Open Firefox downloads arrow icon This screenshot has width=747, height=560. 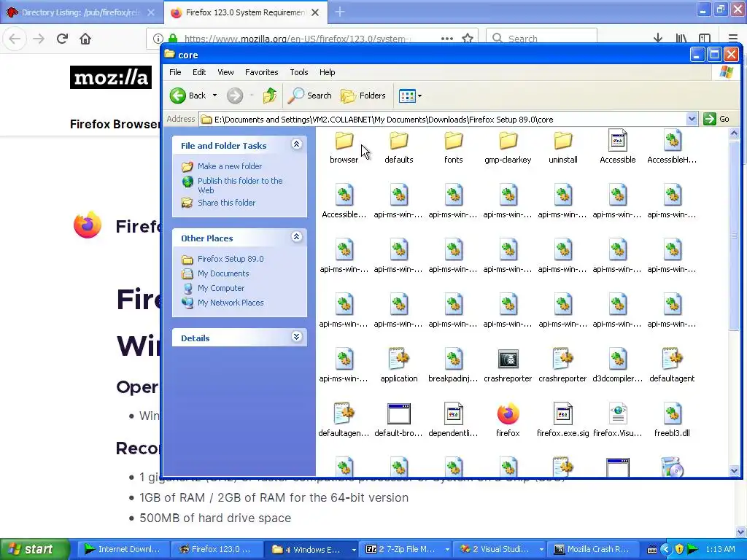pos(658,39)
